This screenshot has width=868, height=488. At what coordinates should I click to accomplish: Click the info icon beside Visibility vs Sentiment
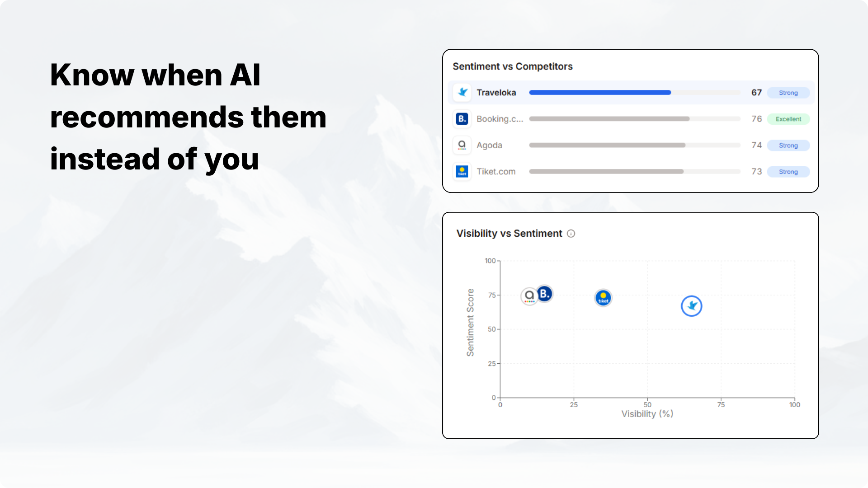click(571, 234)
